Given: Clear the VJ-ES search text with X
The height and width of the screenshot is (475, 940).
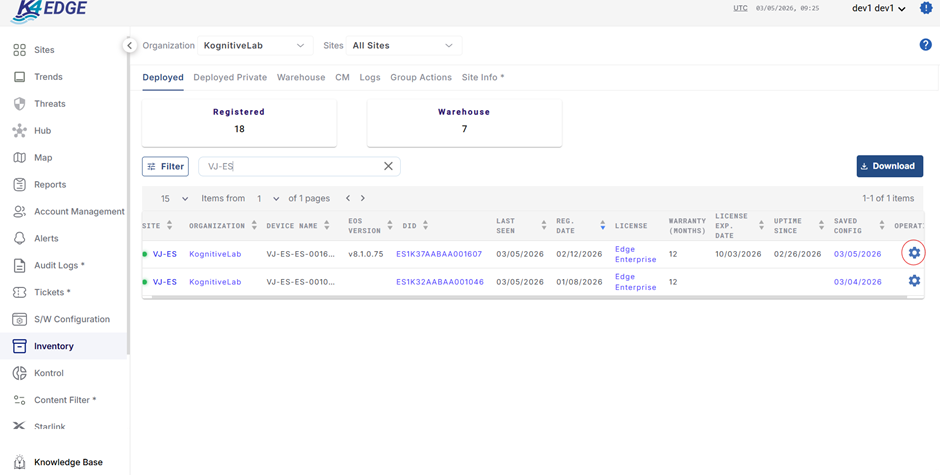Looking at the screenshot, I should click(x=388, y=167).
